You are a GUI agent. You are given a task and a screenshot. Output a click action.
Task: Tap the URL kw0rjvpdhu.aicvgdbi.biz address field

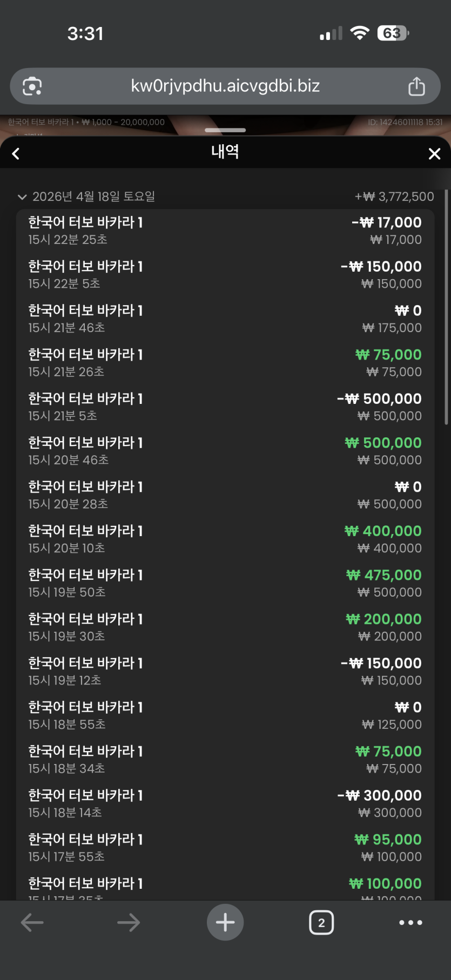(225, 86)
